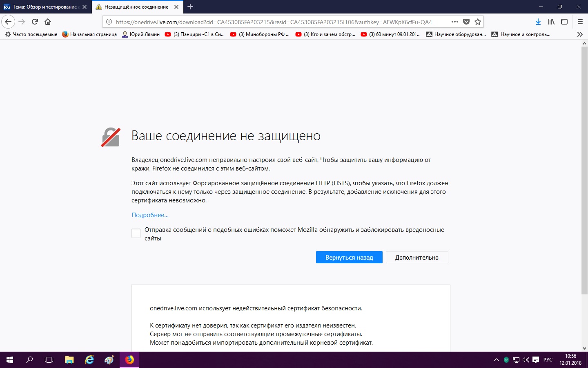Open a new tab
This screenshot has width=588, height=368.
click(190, 7)
